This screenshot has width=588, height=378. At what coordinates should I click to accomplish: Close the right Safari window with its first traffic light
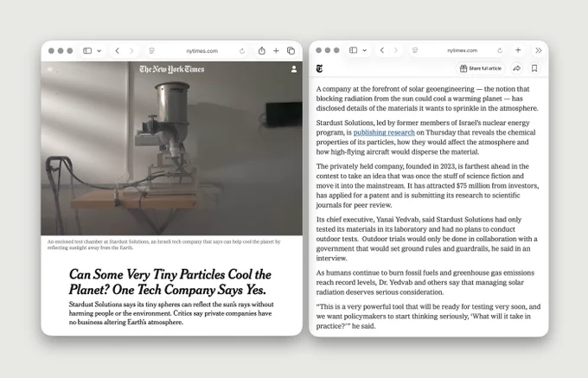point(319,50)
